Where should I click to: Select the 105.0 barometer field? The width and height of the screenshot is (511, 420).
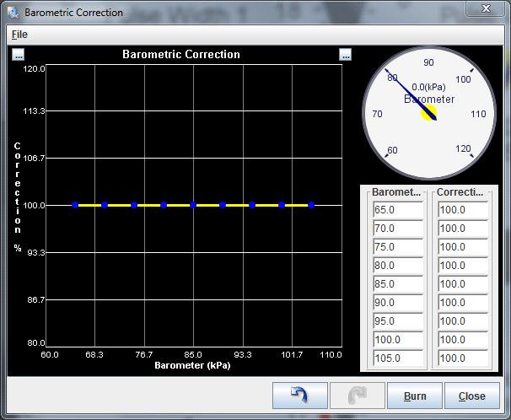pyautogui.click(x=396, y=358)
